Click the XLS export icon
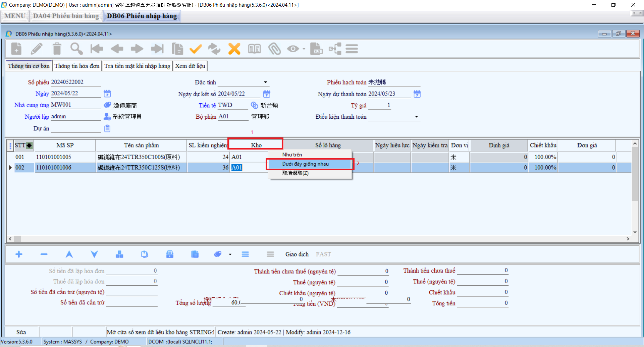 pos(316,49)
